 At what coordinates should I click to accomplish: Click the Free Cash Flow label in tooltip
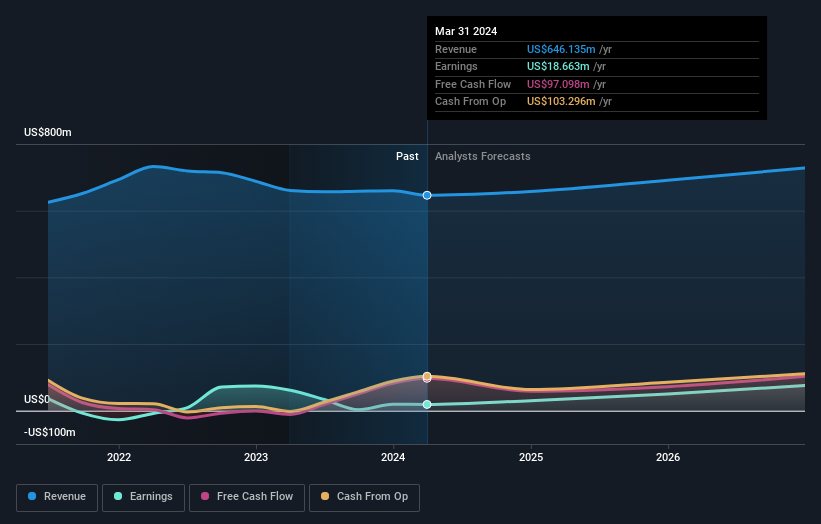473,84
